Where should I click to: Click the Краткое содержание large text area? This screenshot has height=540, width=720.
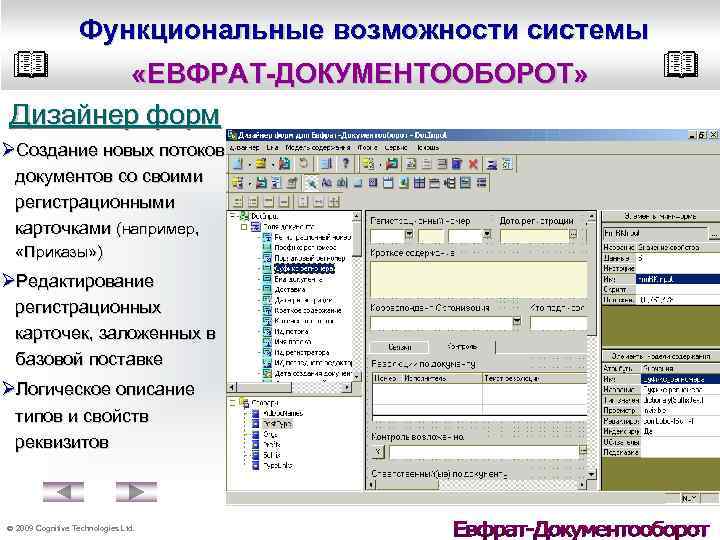pyautogui.click(x=478, y=280)
